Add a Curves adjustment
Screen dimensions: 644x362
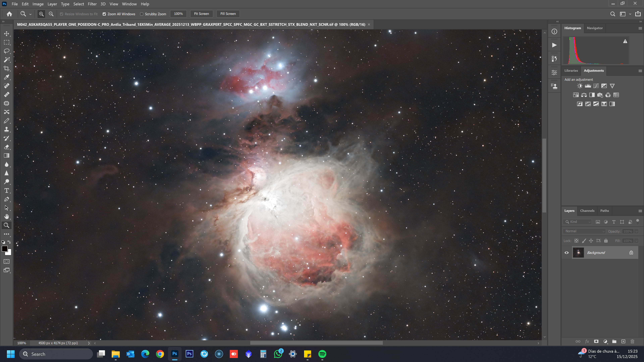596,86
